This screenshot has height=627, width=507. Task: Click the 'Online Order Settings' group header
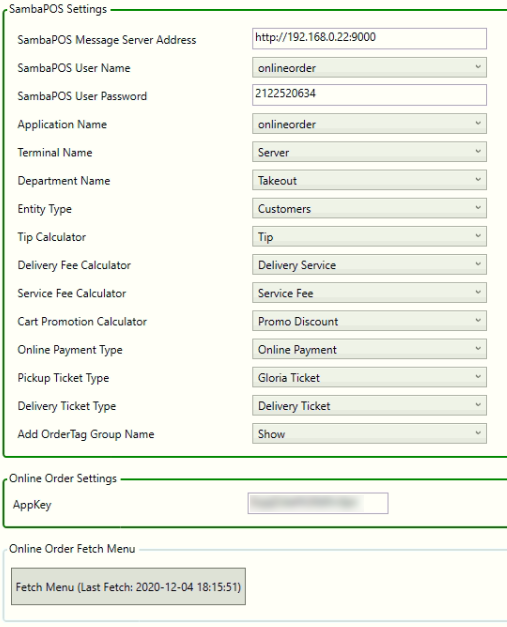point(63,478)
